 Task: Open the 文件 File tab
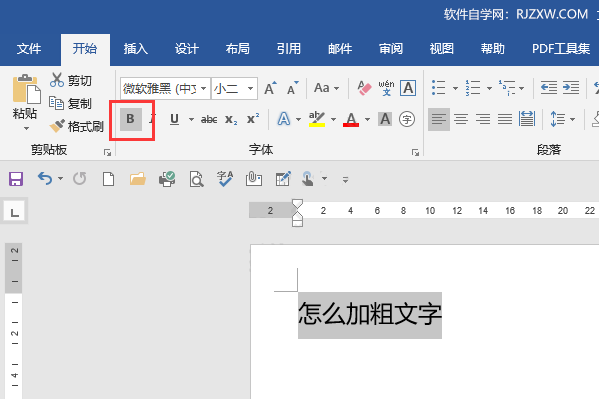pos(29,49)
